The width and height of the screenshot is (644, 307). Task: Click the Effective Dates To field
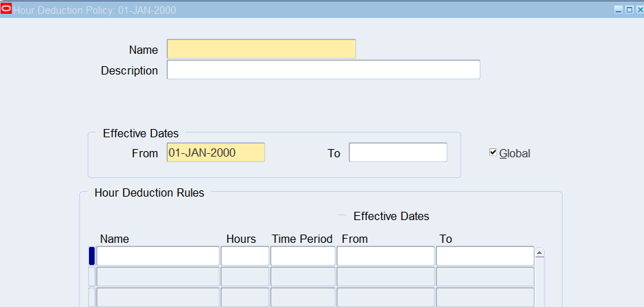click(398, 153)
